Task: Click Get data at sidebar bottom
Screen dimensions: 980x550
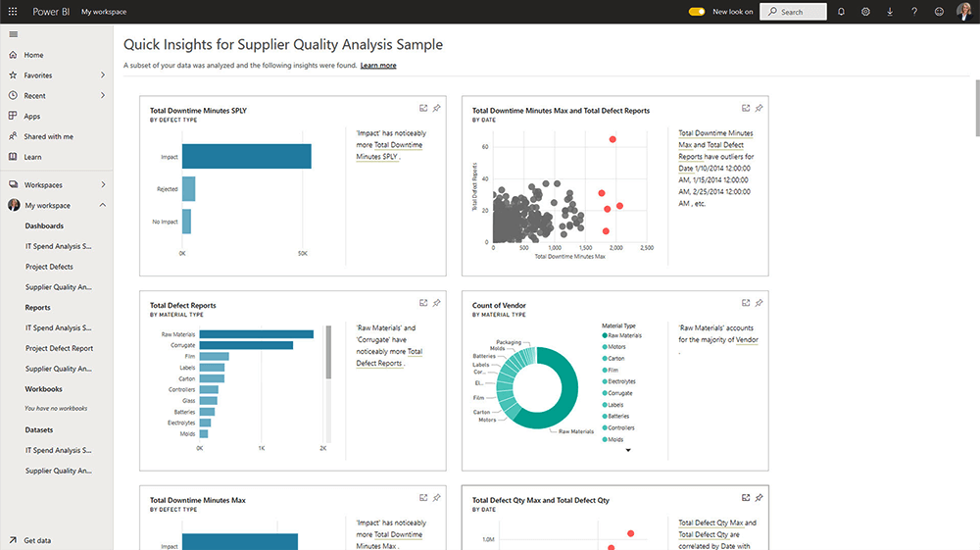Action: [x=37, y=540]
